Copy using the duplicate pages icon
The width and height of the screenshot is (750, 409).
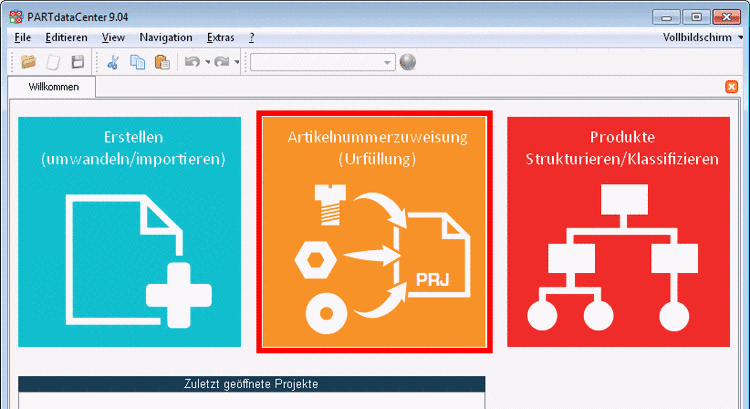click(x=138, y=62)
